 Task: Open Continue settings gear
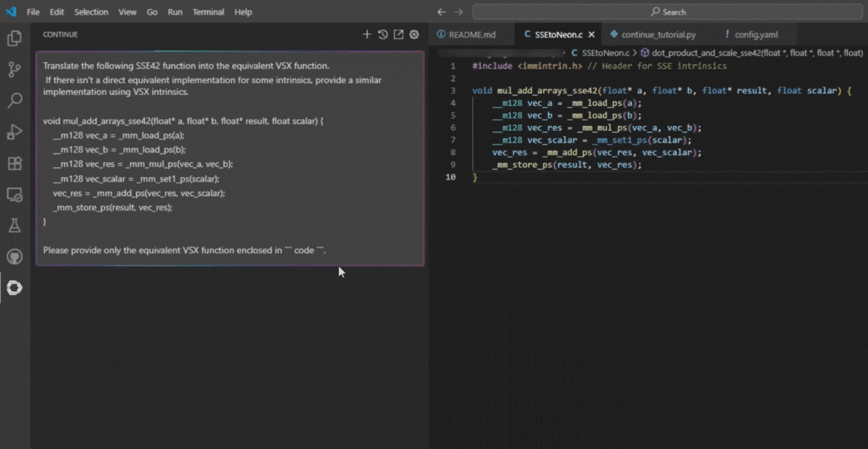click(414, 35)
